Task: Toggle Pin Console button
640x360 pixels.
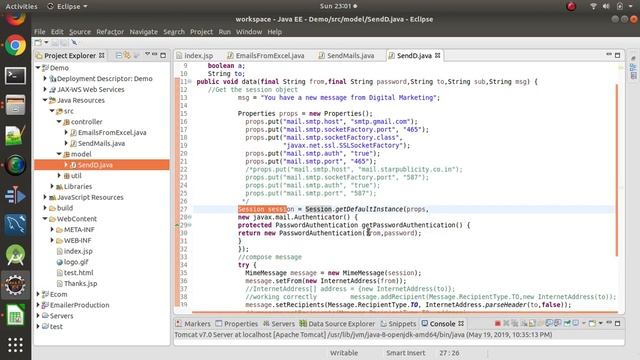Action: (x=567, y=323)
